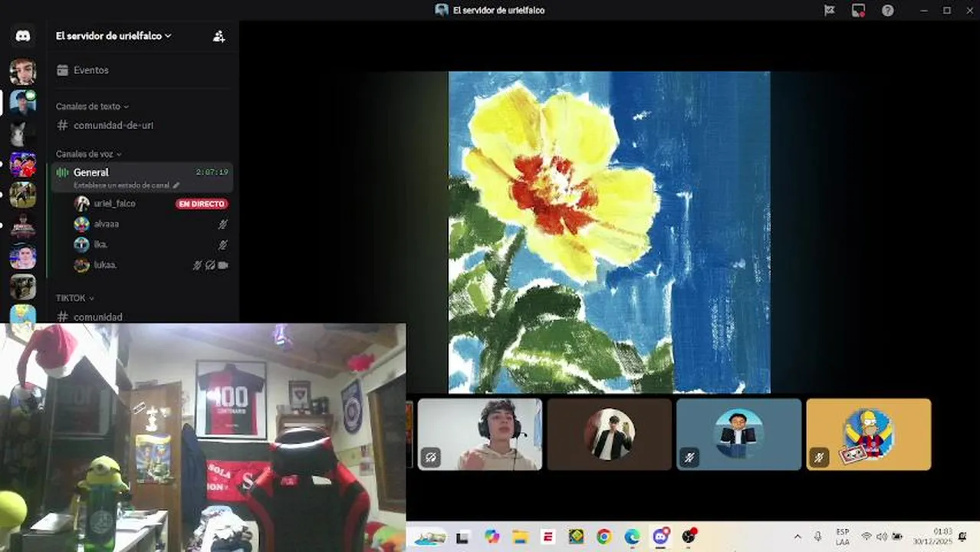Click the yellow flower painting stream
The width and height of the screenshot is (980, 552).
coord(609,232)
